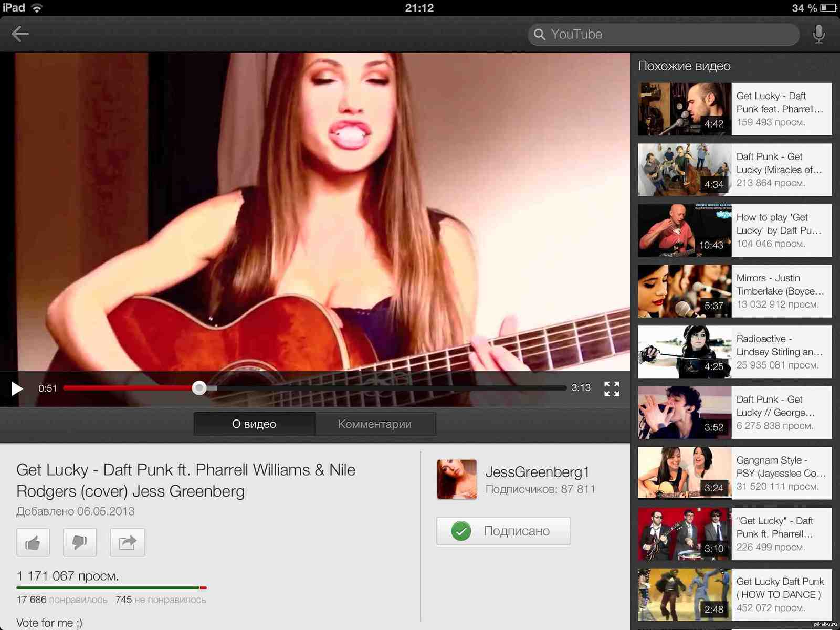Click the search magnifier icon
Image resolution: width=840 pixels, height=630 pixels.
click(539, 35)
